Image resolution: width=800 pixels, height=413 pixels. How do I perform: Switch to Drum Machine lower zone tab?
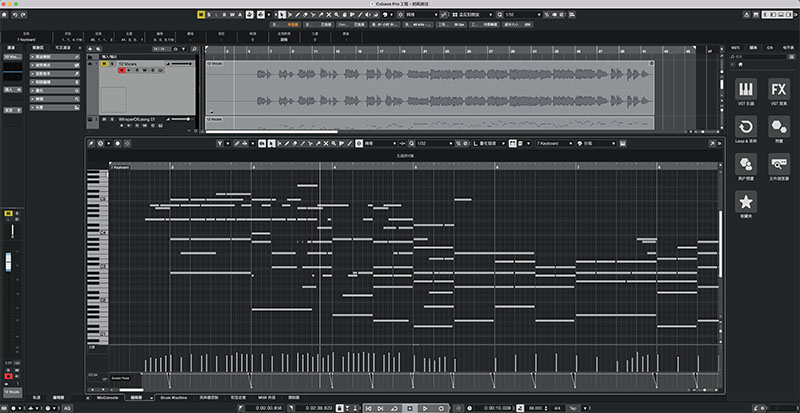172,397
